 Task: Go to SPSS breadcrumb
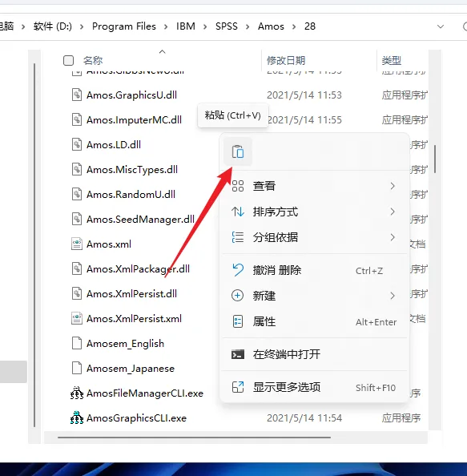click(x=227, y=26)
